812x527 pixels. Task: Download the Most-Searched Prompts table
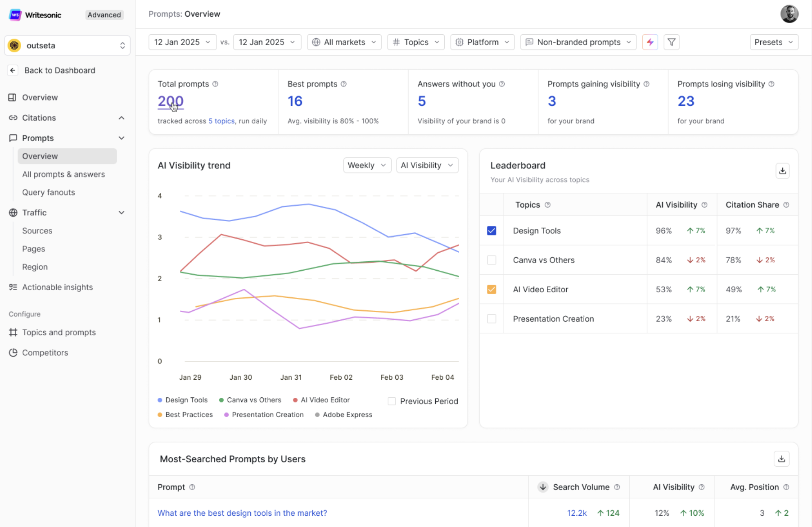tap(781, 459)
